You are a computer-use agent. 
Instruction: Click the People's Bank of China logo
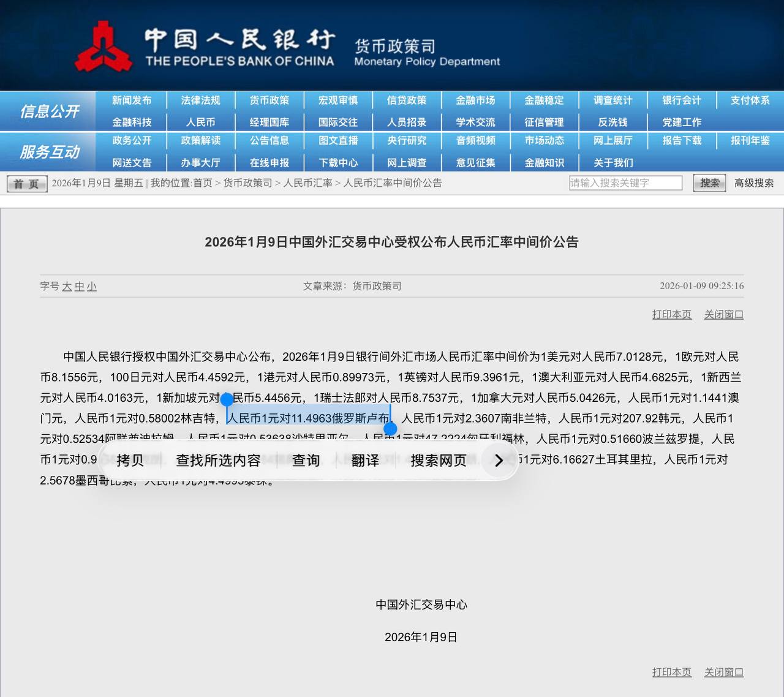click(103, 47)
